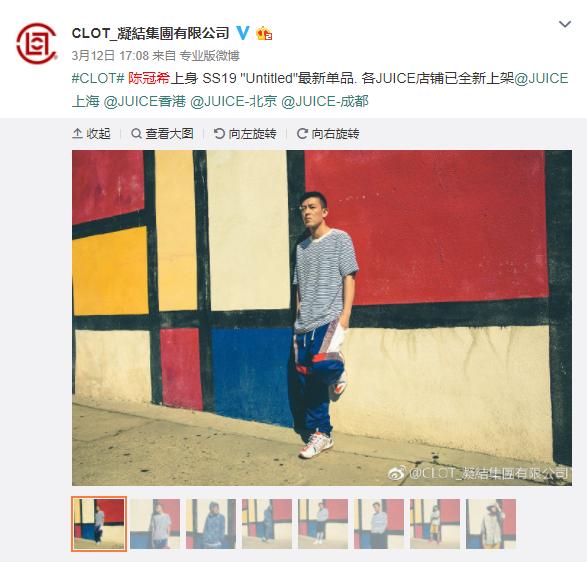
Task: Select the sixth photo thumbnail
Action: point(379,524)
